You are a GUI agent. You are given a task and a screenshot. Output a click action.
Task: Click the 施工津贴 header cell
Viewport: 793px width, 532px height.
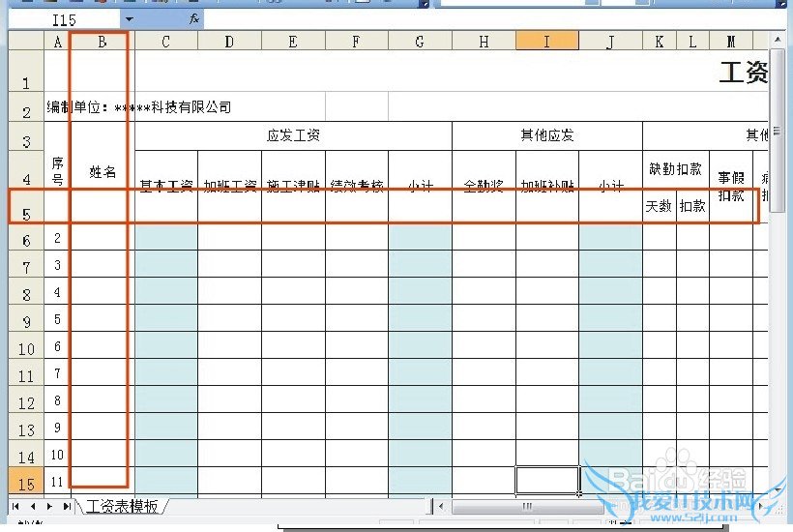click(x=293, y=186)
